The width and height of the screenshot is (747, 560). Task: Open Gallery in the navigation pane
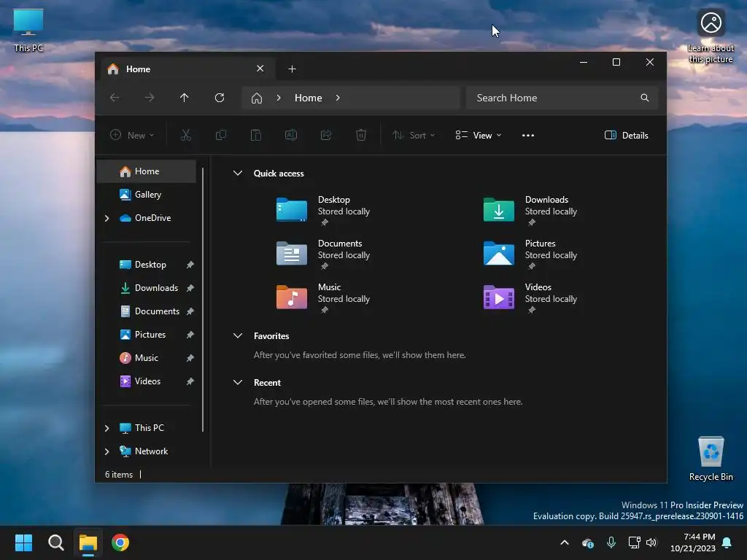pyautogui.click(x=146, y=194)
